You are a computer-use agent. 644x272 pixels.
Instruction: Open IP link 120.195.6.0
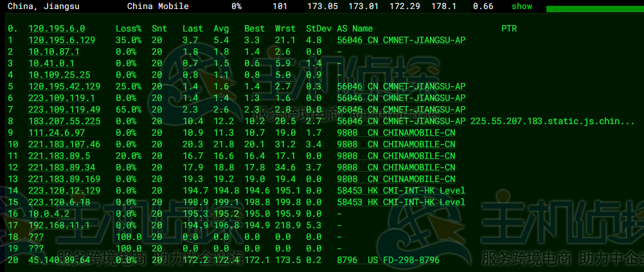(x=57, y=29)
